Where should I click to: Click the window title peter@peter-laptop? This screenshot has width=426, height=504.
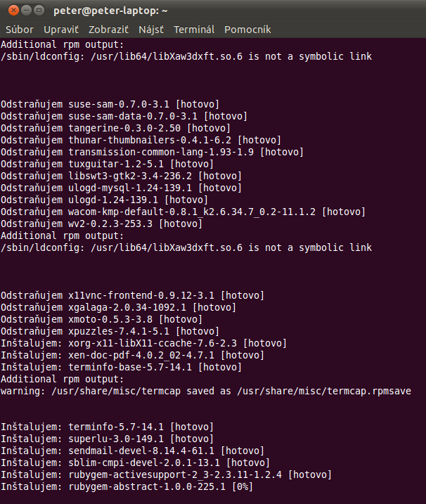(110, 11)
